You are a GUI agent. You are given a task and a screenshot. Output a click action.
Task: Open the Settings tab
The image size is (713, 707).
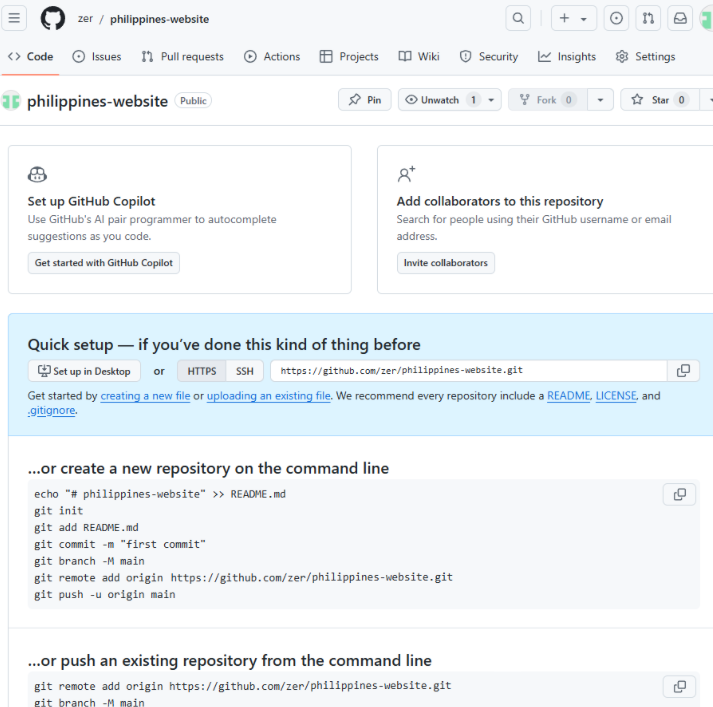[645, 57]
